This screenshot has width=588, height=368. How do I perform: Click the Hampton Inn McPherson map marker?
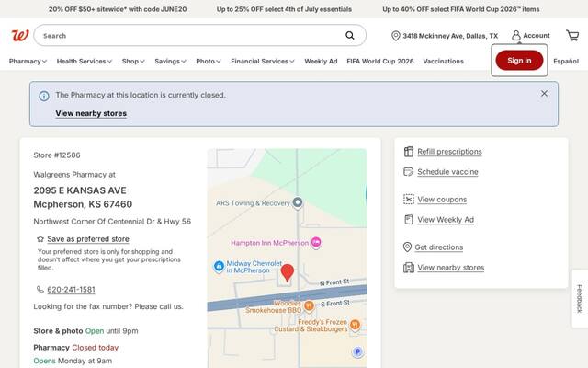coord(316,243)
